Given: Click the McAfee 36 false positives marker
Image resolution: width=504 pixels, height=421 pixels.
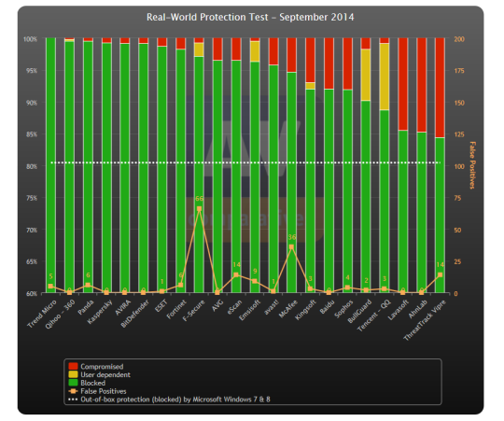Looking at the screenshot, I should [291, 246].
